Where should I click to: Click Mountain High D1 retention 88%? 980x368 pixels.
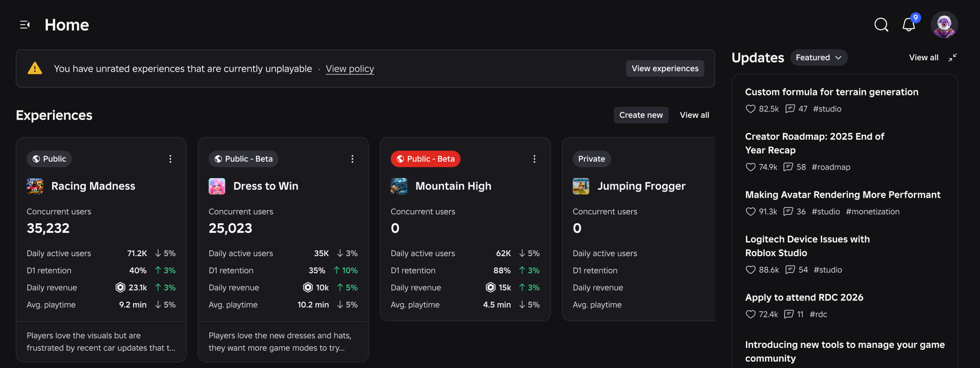click(x=502, y=270)
